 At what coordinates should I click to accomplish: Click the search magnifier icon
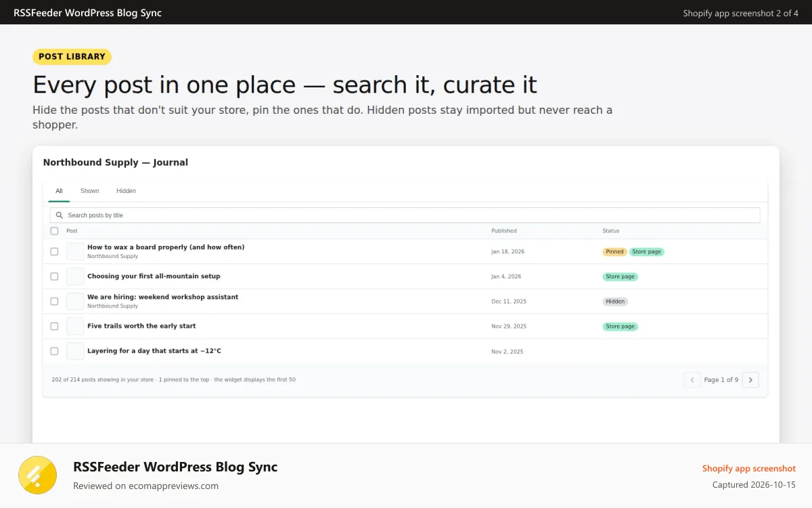click(60, 215)
